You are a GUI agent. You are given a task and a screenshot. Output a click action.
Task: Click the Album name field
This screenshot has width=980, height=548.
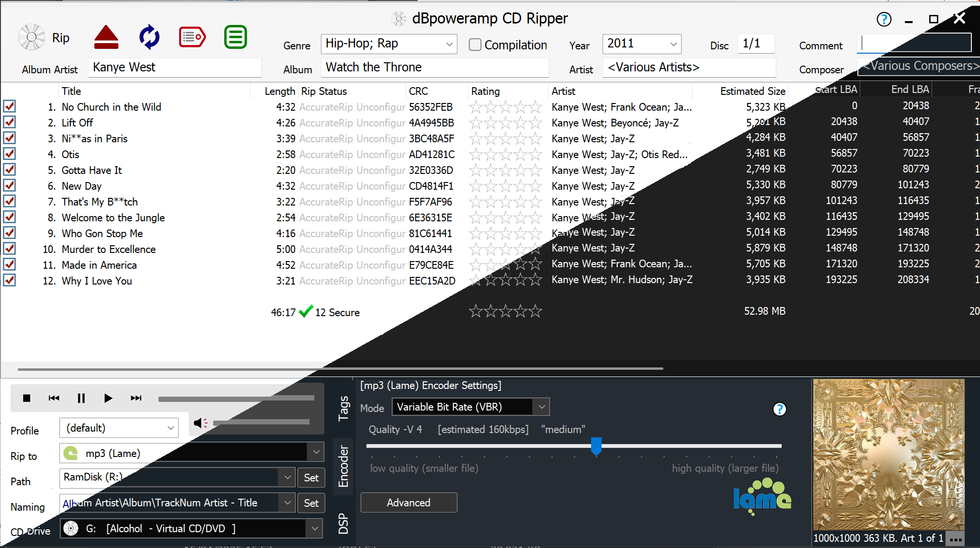435,68
